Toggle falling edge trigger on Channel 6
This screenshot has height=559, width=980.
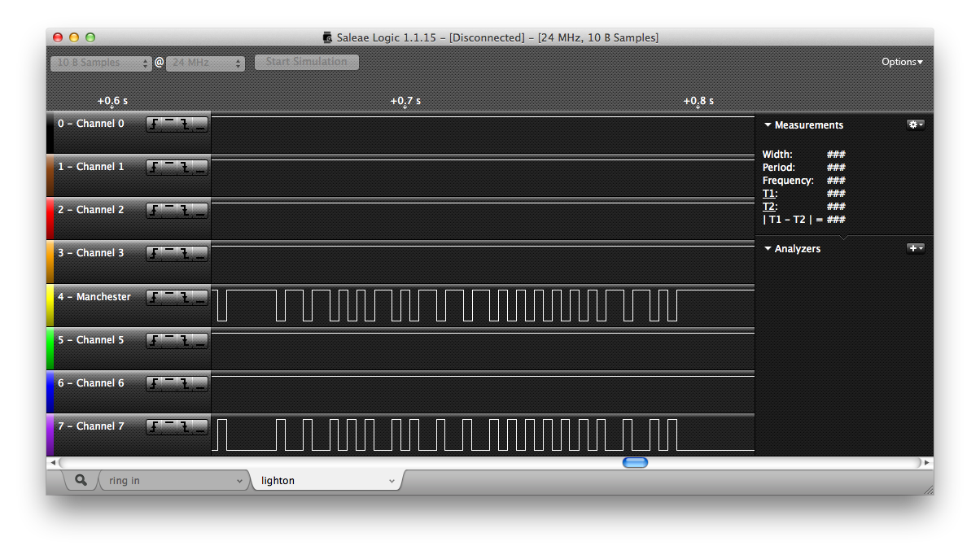coord(185,383)
